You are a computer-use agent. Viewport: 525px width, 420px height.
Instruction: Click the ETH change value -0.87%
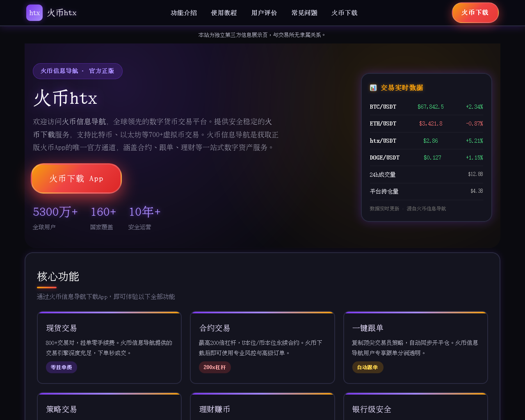point(475,123)
